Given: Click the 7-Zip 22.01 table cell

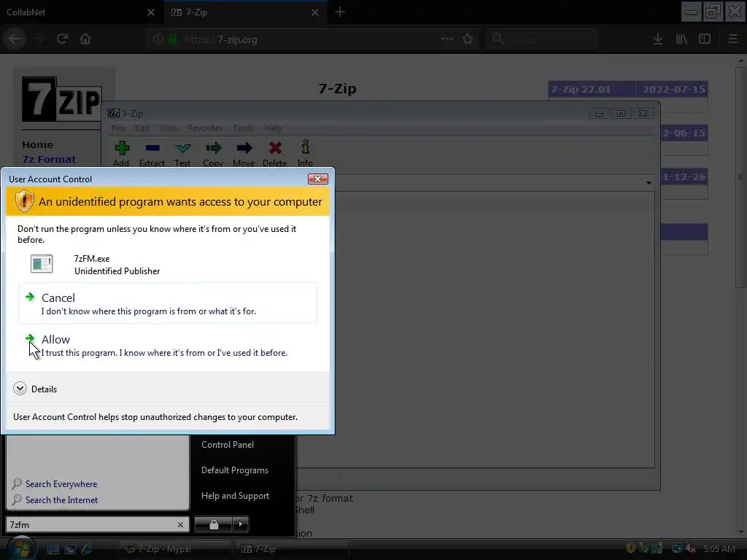Looking at the screenshot, I should click(x=591, y=89).
